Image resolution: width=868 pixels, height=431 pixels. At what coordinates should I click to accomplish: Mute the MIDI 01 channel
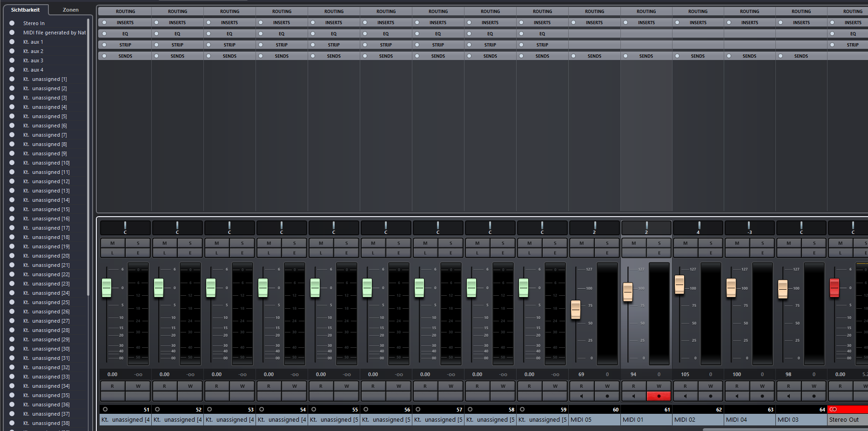click(x=633, y=243)
